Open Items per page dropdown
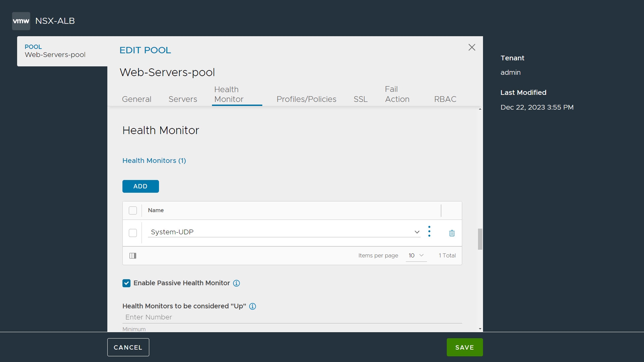This screenshot has width=644, height=362. point(416,255)
